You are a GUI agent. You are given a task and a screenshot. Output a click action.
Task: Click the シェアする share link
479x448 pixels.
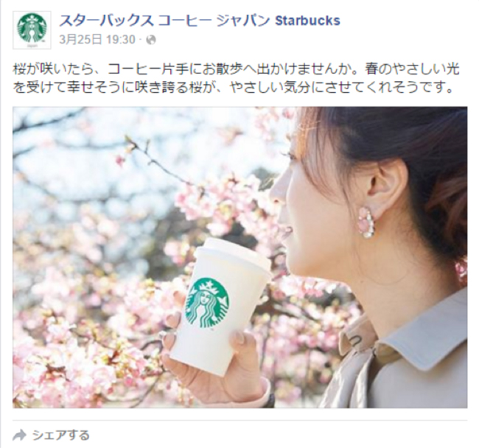pos(60,435)
